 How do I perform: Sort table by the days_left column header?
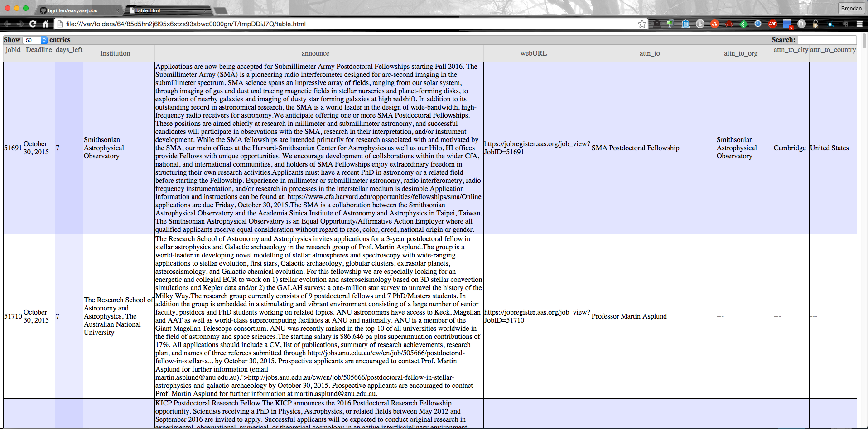pyautogui.click(x=69, y=53)
